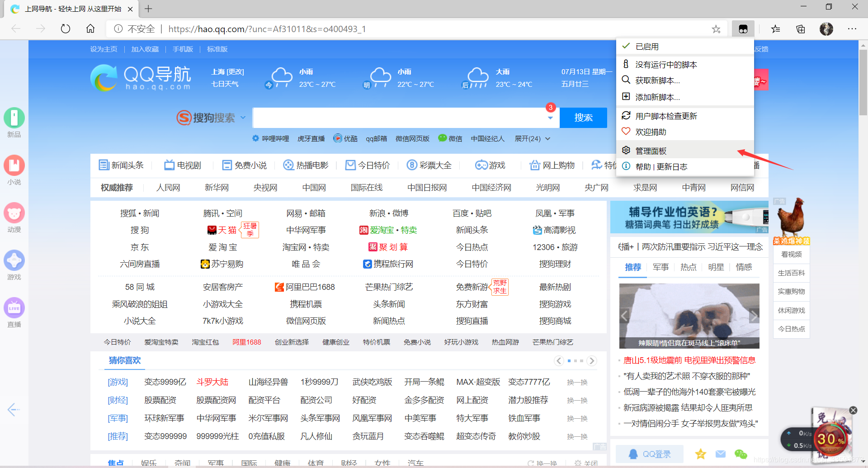Open the sidebar 直播 icon
The image size is (868, 468).
coord(14,308)
